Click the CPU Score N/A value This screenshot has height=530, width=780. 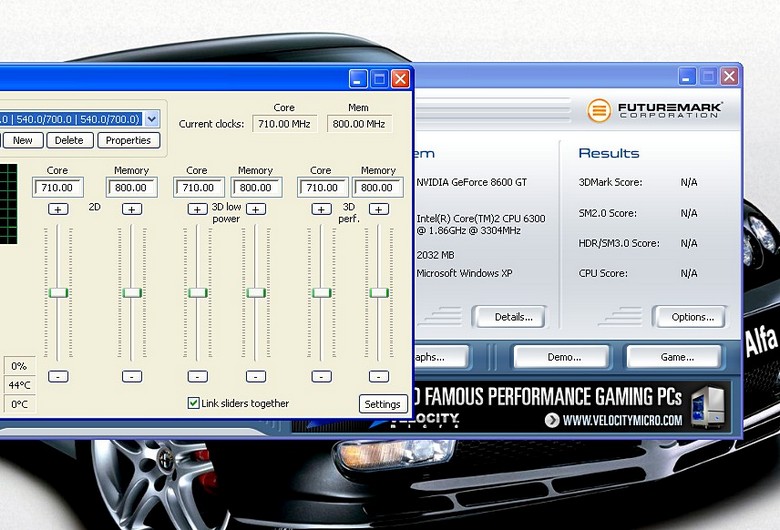pos(688,273)
